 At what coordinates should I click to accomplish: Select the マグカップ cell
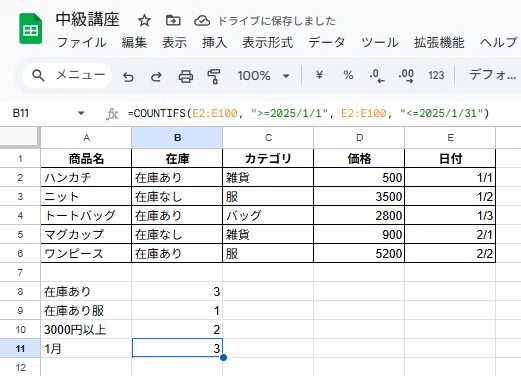tap(86, 234)
